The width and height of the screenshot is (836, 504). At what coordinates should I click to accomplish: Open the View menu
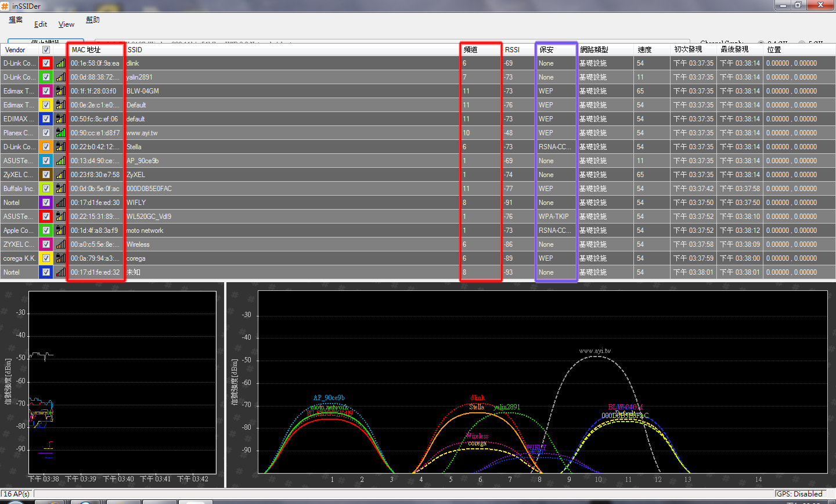(x=66, y=24)
